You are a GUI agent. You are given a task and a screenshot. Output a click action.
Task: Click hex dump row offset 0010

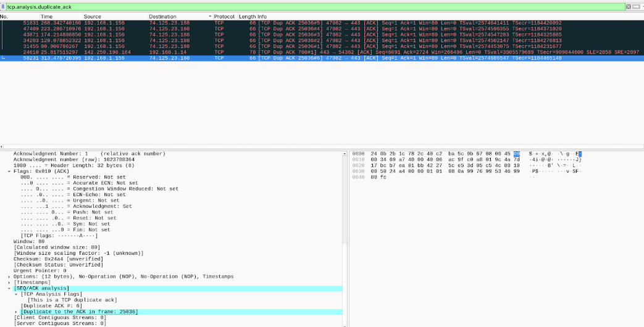358,160
